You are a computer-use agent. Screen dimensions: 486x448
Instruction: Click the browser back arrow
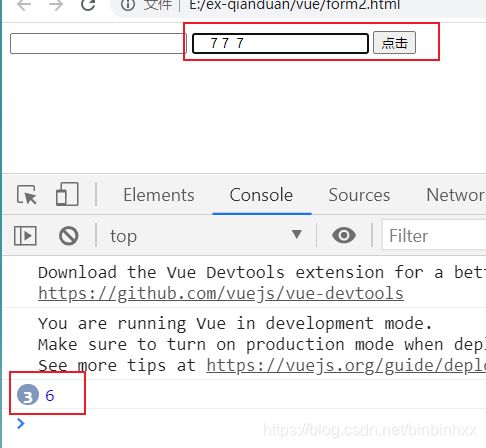tap(24, 5)
